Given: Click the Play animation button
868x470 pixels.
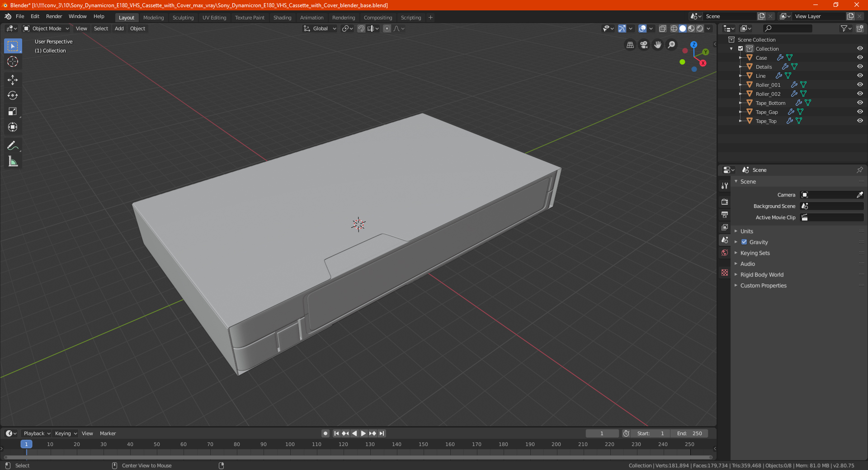Looking at the screenshot, I should (x=363, y=433).
